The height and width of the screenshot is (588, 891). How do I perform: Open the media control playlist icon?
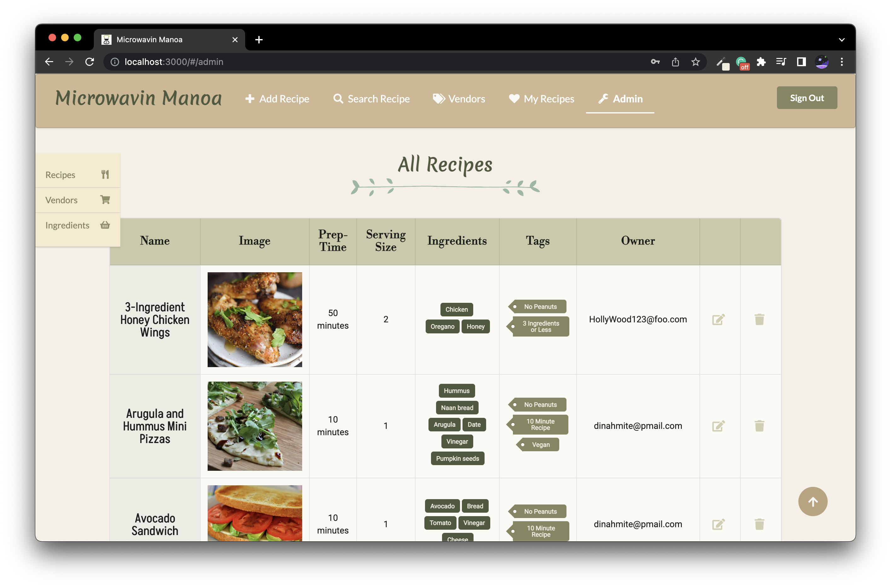[x=781, y=62]
